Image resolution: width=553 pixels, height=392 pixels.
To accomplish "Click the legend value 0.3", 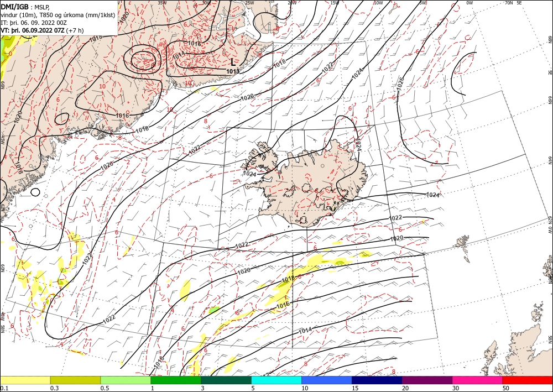I will [55, 388].
